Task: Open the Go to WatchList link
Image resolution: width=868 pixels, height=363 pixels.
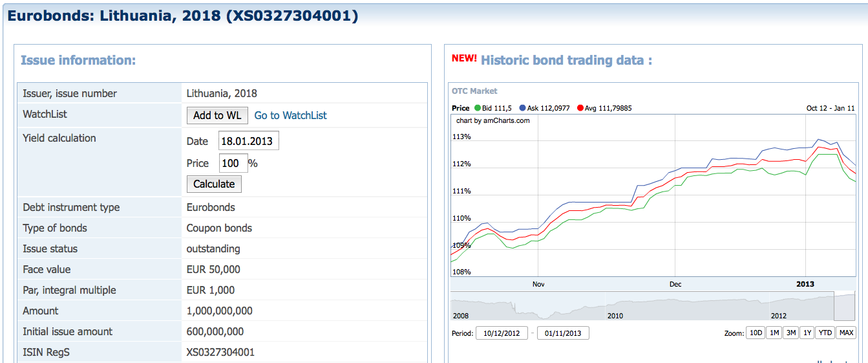Action: (290, 115)
